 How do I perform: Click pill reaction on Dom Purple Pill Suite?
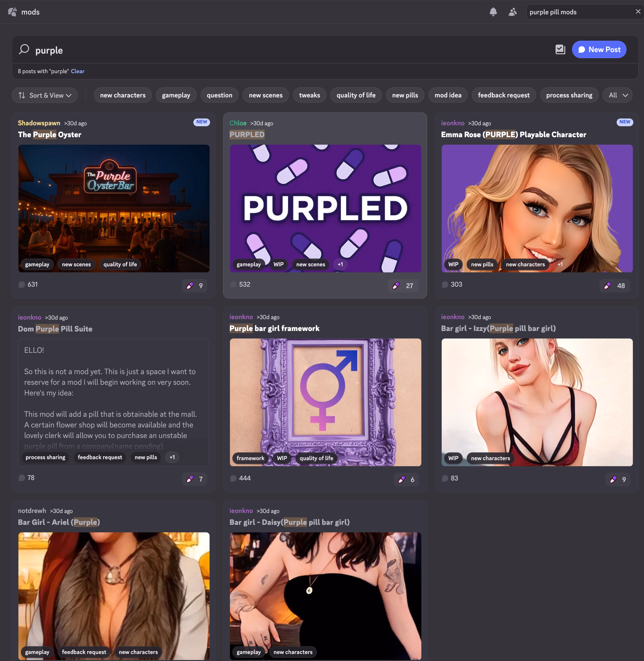point(195,479)
